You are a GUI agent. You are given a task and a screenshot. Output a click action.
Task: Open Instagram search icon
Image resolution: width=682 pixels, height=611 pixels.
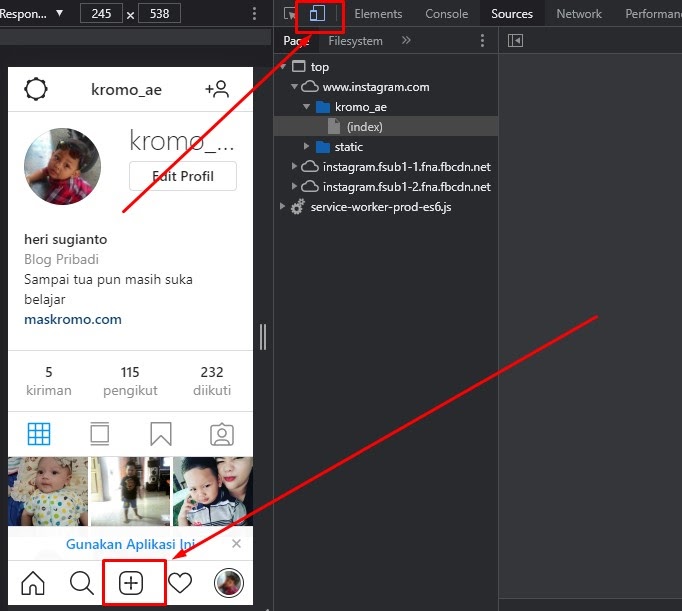(82, 583)
